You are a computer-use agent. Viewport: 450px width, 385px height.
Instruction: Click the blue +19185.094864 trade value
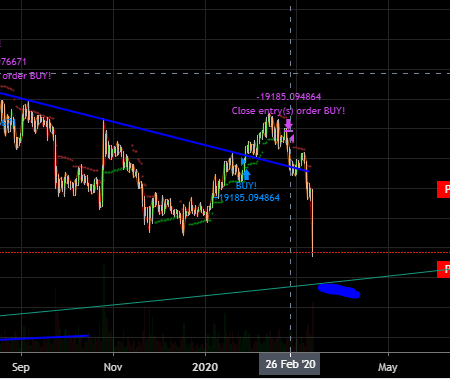pyautogui.click(x=247, y=198)
